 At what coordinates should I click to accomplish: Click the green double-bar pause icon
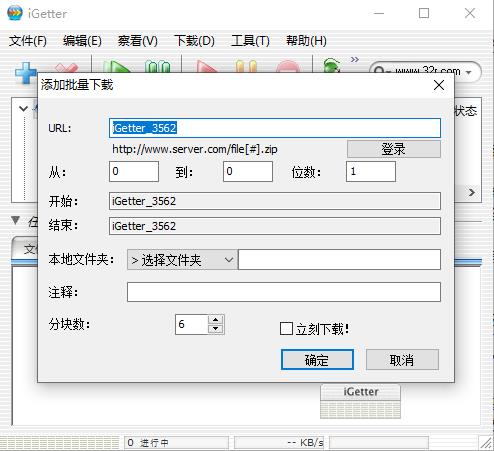(157, 67)
